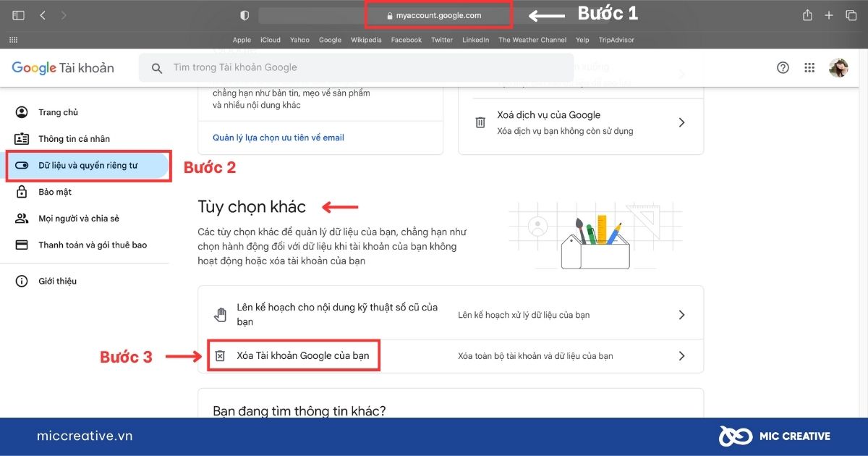Open the Safari share icon
The image size is (868, 456).
coord(808,15)
